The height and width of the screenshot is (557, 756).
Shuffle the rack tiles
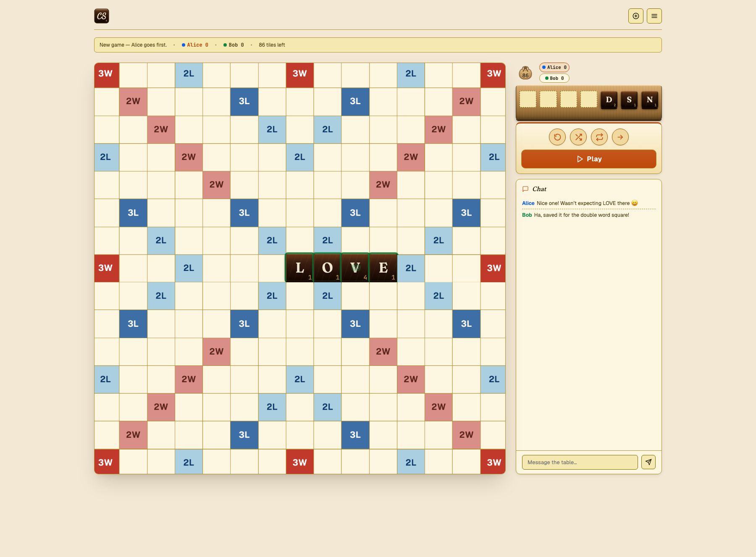pos(578,137)
